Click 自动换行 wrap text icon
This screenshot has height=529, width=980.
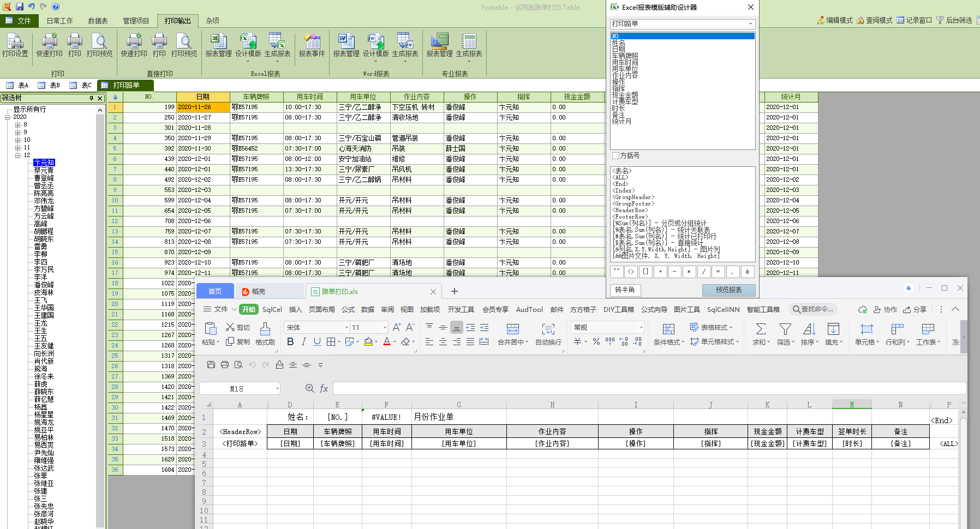point(548,334)
